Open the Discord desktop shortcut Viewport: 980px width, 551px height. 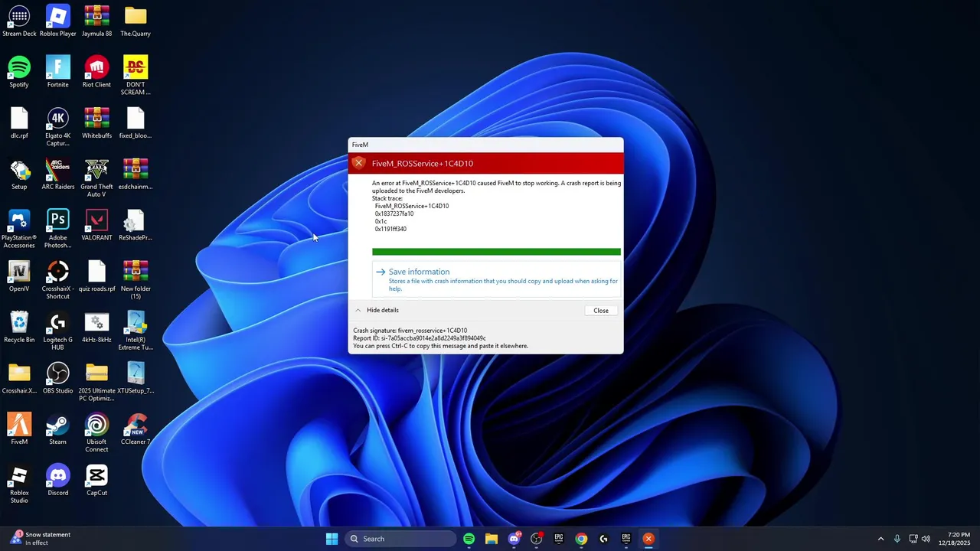[x=57, y=481]
